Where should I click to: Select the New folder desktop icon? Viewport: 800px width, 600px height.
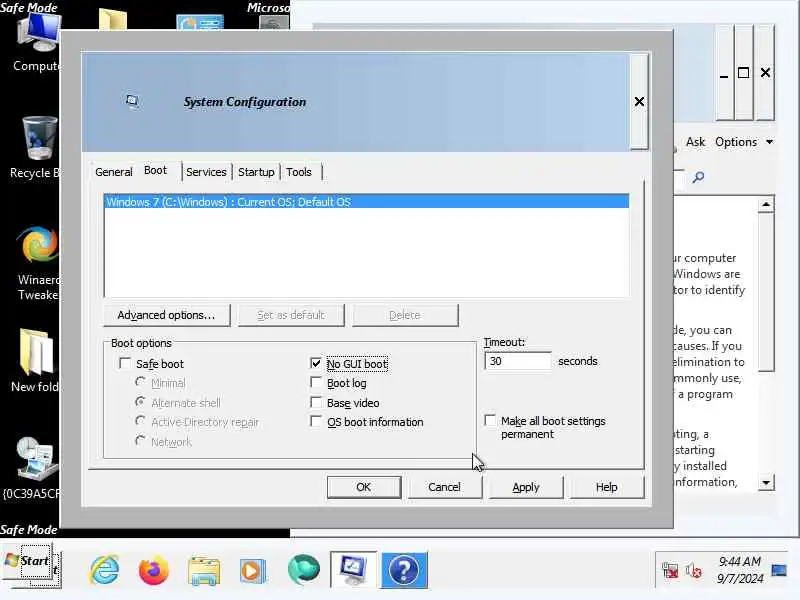click(36, 361)
